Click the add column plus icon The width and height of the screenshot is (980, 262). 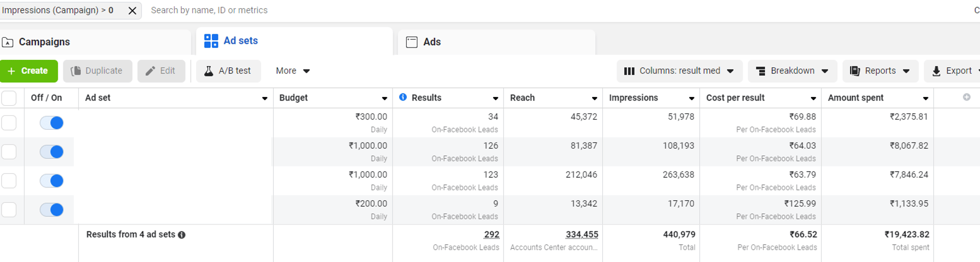point(967,97)
